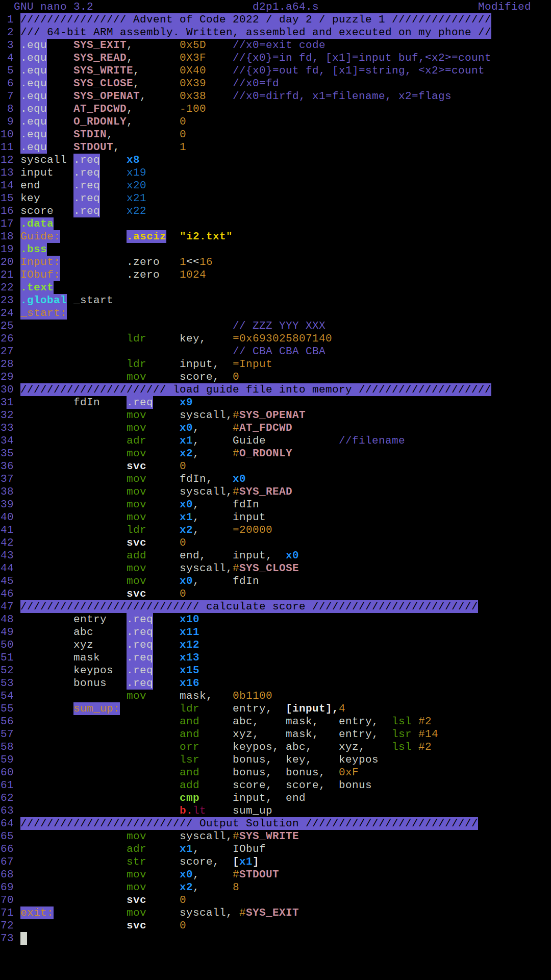551x980 pixels.
Task: Click register 'x13' on line 51
Action: 189,657
